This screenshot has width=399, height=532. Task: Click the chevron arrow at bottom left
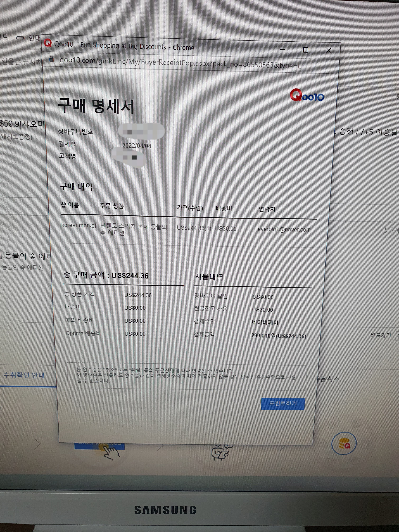click(37, 444)
